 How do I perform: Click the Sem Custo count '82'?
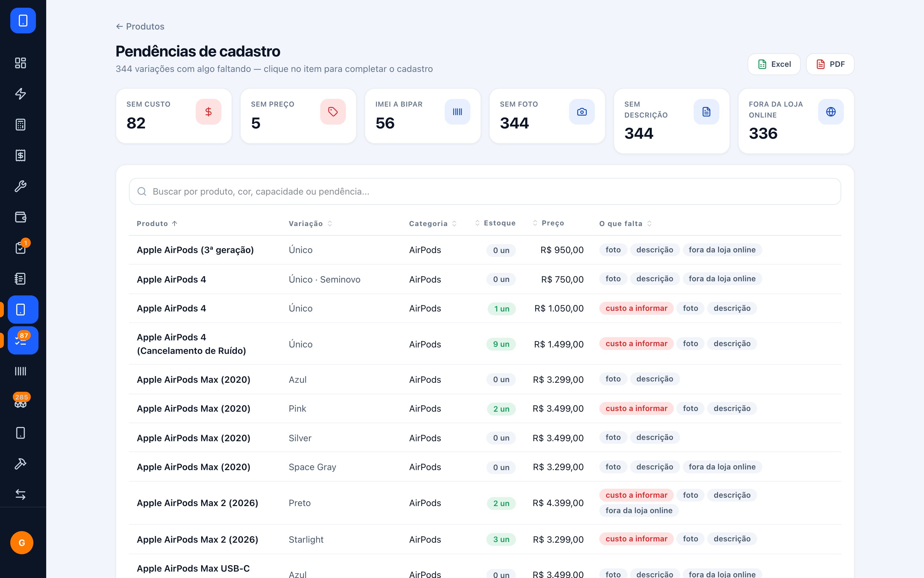[136, 123]
